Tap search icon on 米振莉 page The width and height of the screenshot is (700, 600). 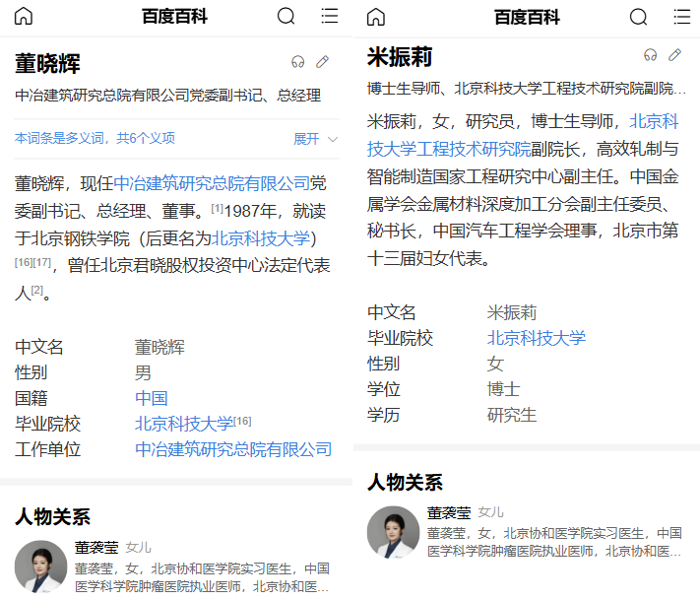(x=638, y=17)
